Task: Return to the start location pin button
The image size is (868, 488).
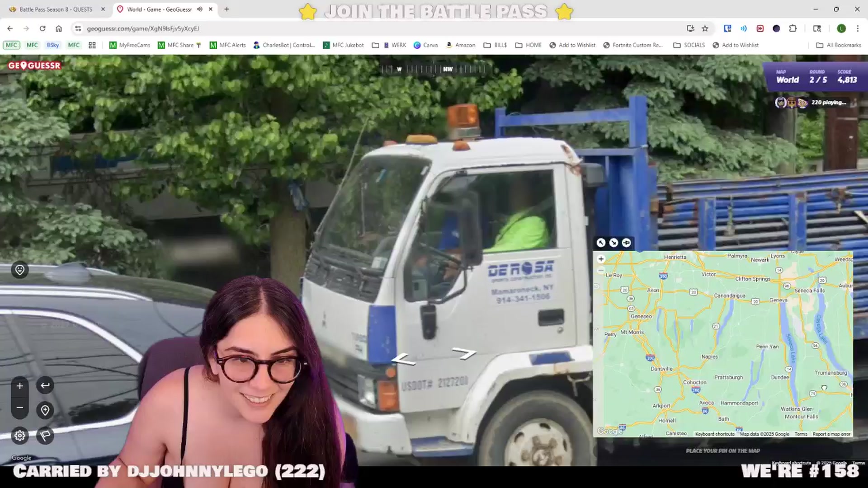Action: 45,410
